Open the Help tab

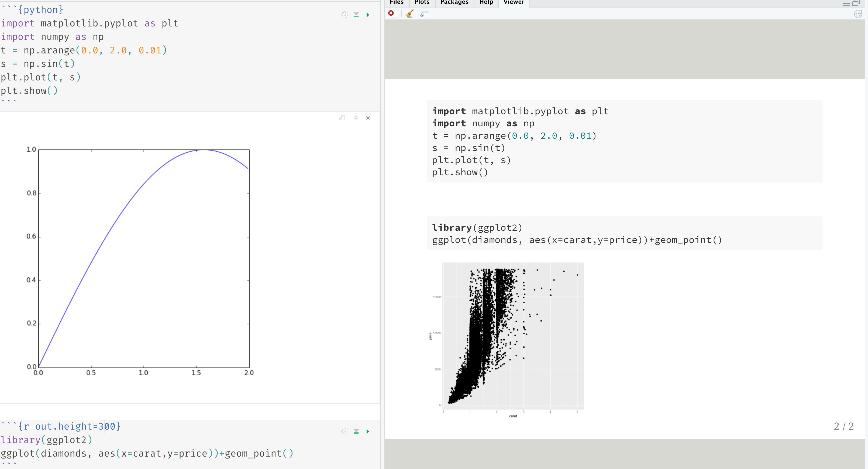click(x=486, y=2)
